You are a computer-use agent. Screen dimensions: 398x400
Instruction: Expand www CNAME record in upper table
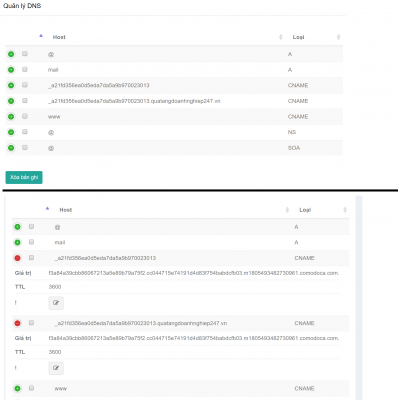(x=11, y=117)
